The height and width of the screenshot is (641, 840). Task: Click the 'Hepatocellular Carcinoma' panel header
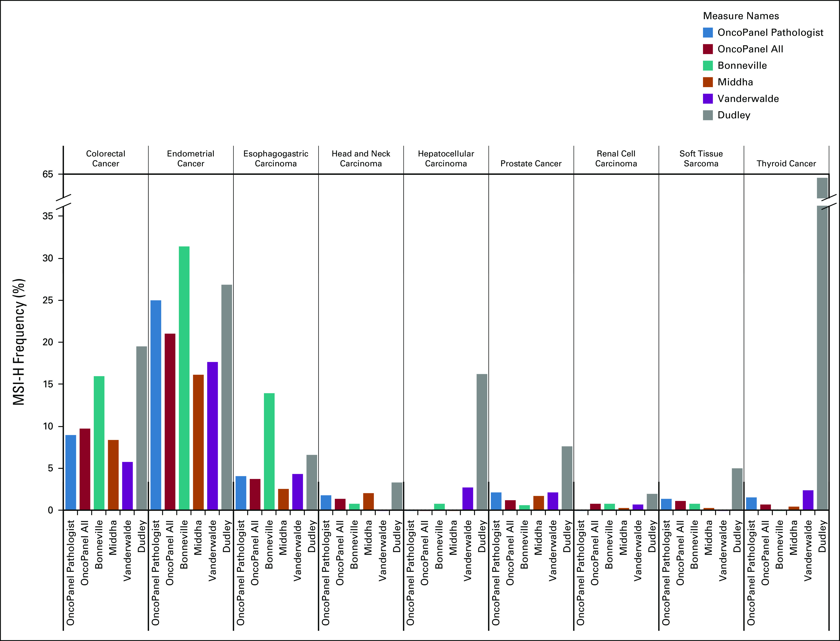(x=446, y=158)
